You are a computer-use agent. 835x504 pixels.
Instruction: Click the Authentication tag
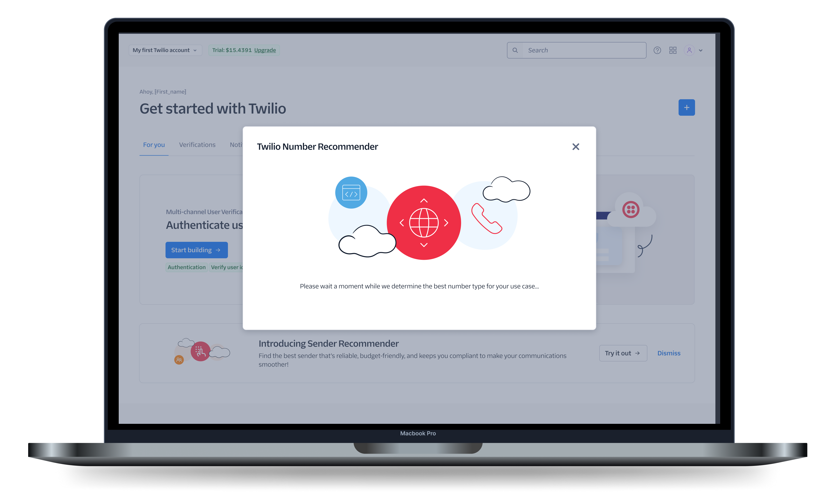tap(186, 267)
